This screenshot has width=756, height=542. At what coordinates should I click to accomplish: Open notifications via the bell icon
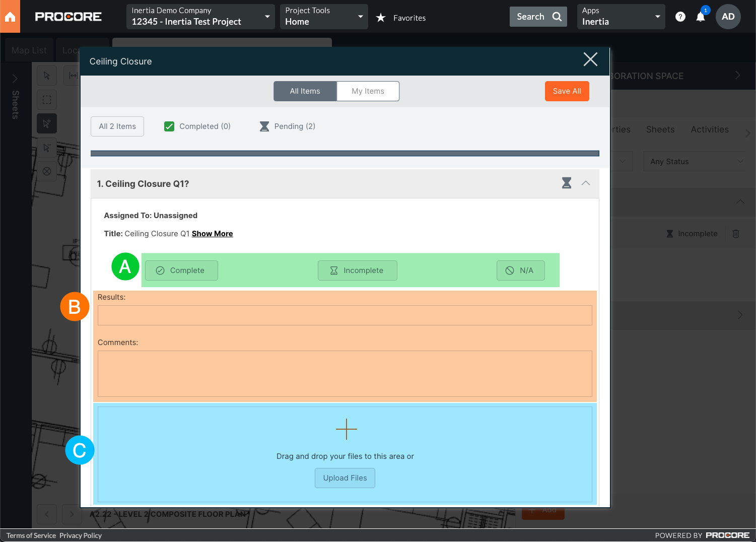coord(700,17)
